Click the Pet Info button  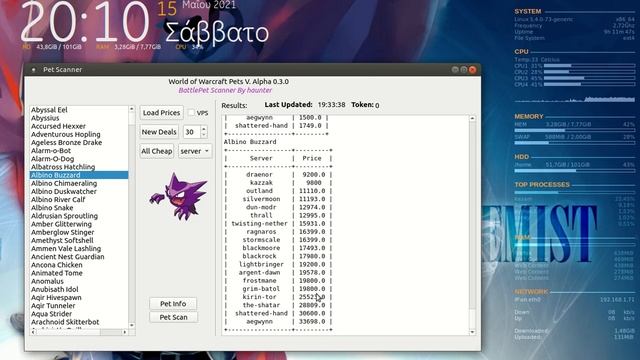(173, 304)
